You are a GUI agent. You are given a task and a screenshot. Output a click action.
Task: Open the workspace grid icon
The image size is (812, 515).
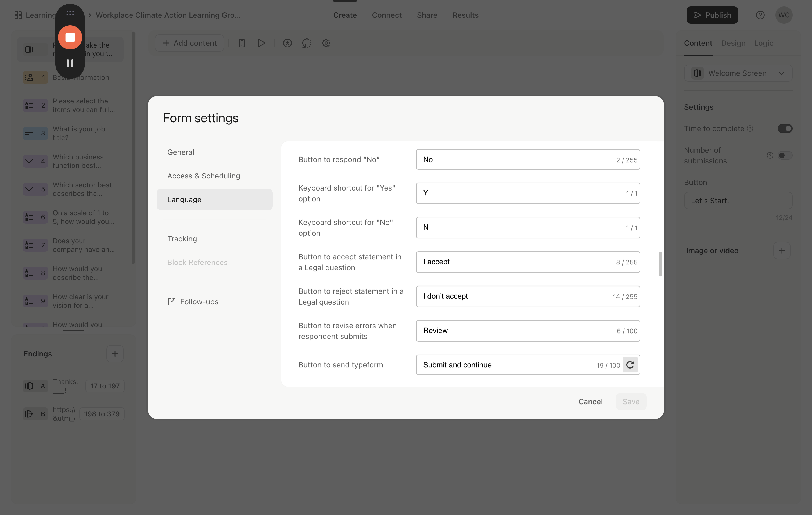point(18,15)
